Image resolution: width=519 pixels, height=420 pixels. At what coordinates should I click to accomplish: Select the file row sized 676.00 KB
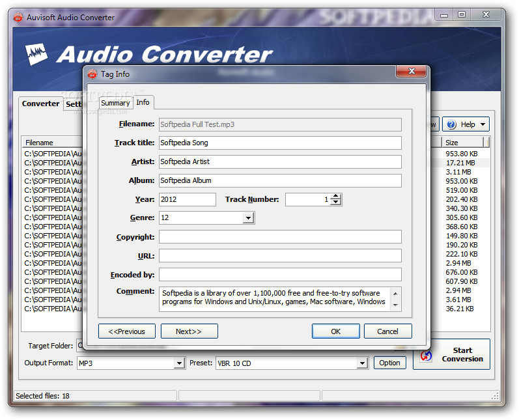click(x=462, y=272)
